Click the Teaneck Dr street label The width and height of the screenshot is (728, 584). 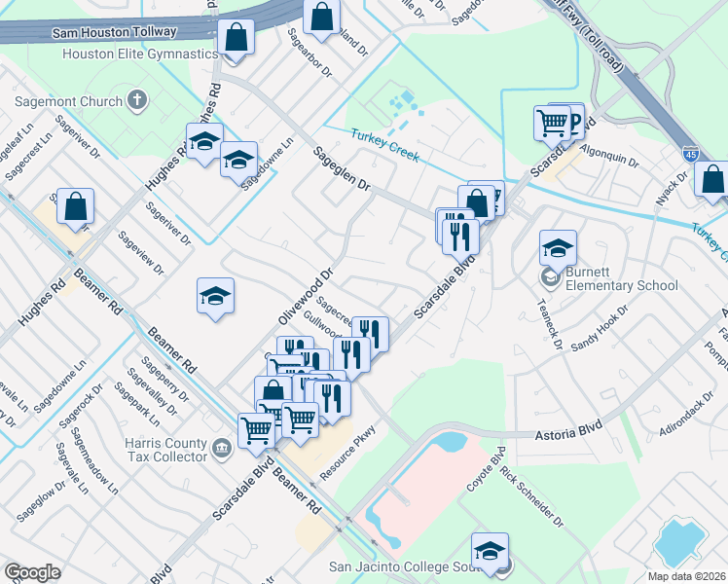(549, 324)
